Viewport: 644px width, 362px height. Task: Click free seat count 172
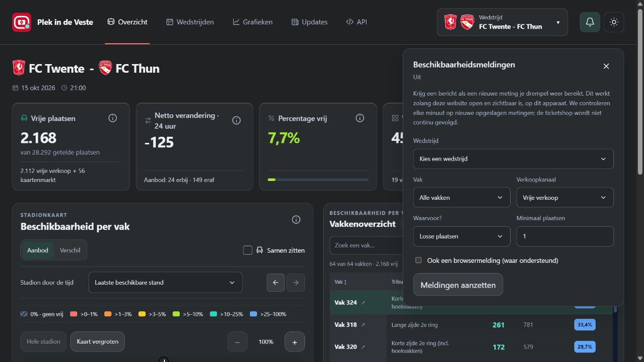498,347
